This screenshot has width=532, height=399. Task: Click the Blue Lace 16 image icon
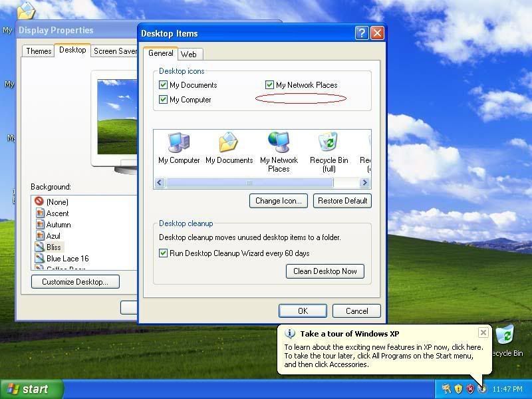pyautogui.click(x=40, y=258)
